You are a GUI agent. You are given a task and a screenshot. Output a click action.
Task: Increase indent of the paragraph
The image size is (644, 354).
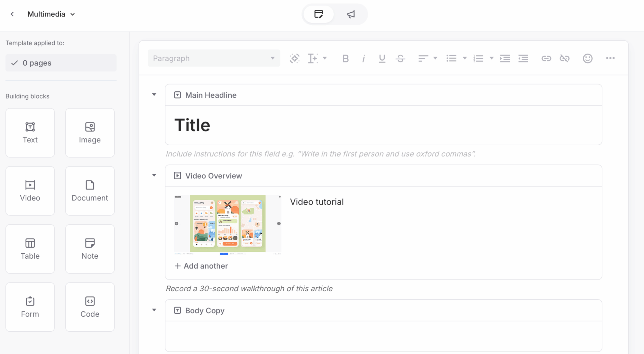point(505,58)
